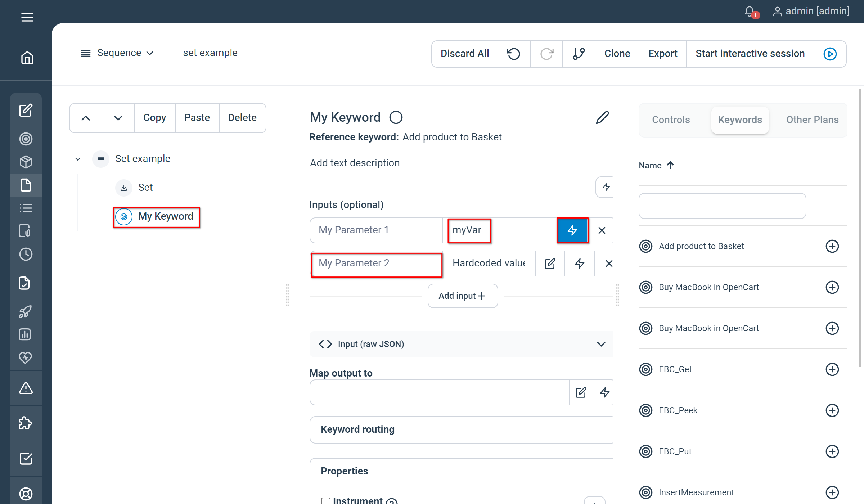This screenshot has height=504, width=864.
Task: Open notifications via the bell icon
Action: 749,12
